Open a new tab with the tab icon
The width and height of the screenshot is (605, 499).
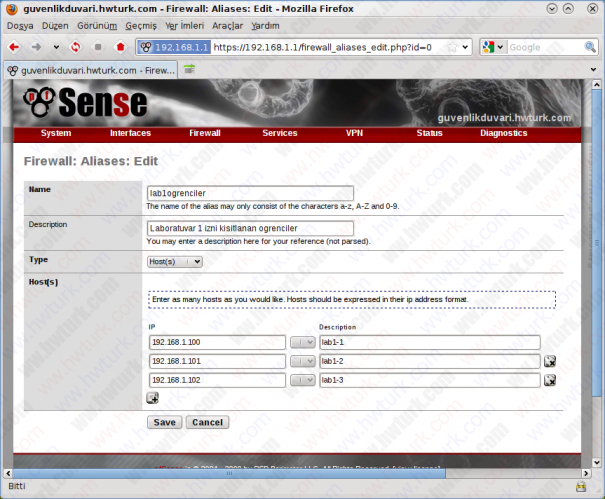pos(189,69)
